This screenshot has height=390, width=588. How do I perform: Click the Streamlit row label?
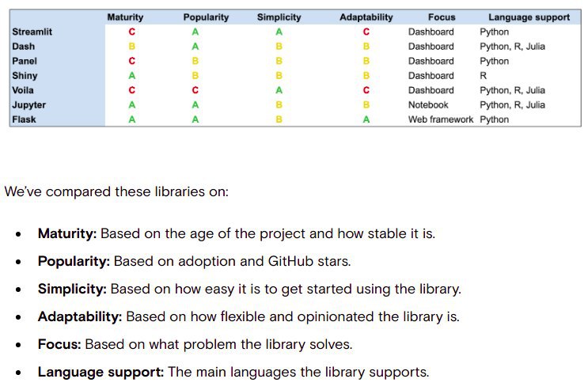point(32,32)
